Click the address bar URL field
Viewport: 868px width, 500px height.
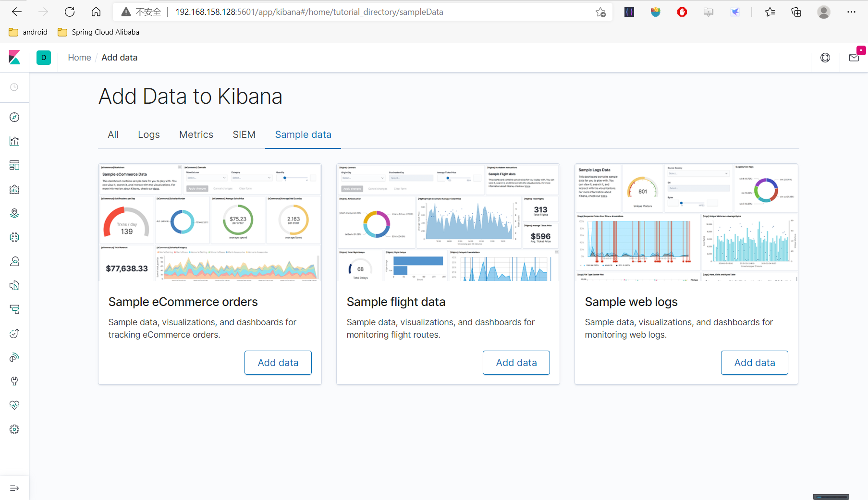[336, 12]
